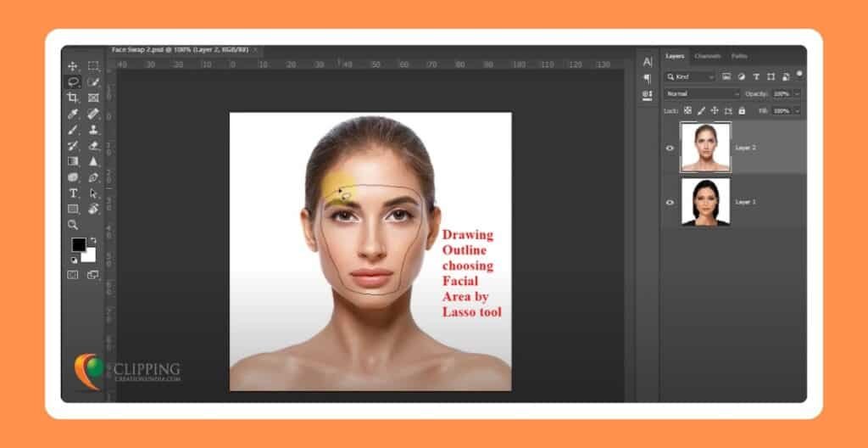Select the Layer 2 thumbnail
Image resolution: width=868 pixels, height=448 pixels.
pyautogui.click(x=706, y=148)
